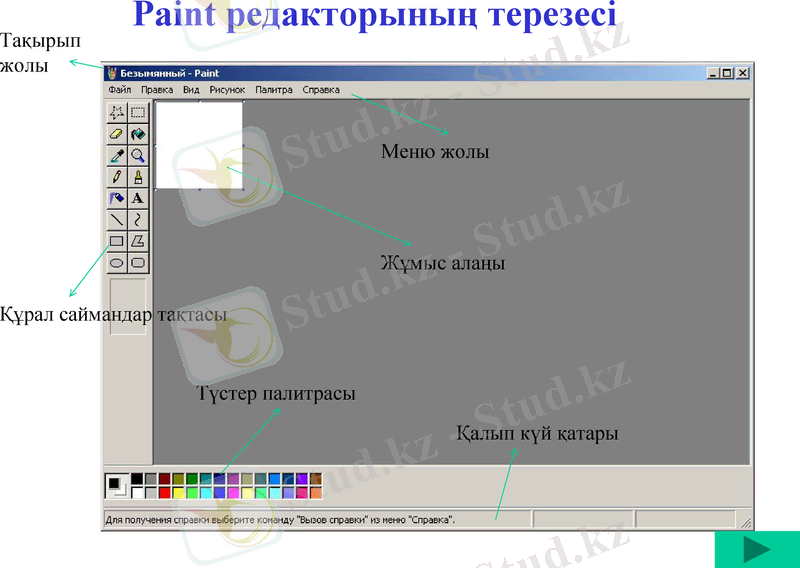This screenshot has height=568, width=800.
Task: Select the lime green swatch
Action: point(192,492)
